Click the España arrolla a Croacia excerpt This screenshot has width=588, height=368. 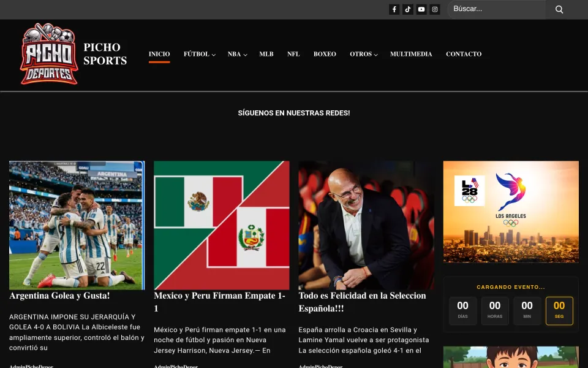point(364,340)
